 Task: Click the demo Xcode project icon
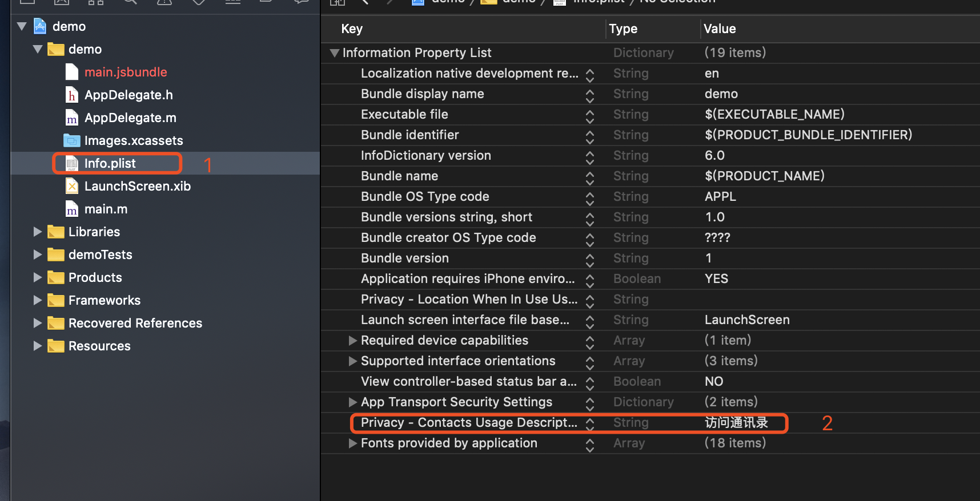(x=40, y=26)
